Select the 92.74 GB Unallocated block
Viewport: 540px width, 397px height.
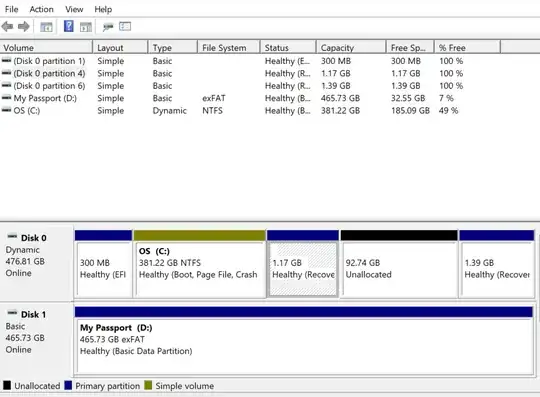[399, 264]
